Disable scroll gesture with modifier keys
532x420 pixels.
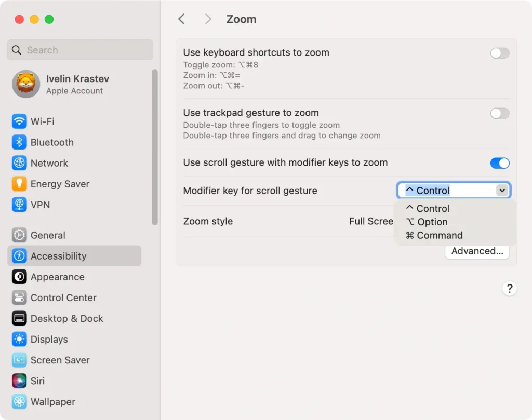click(499, 163)
